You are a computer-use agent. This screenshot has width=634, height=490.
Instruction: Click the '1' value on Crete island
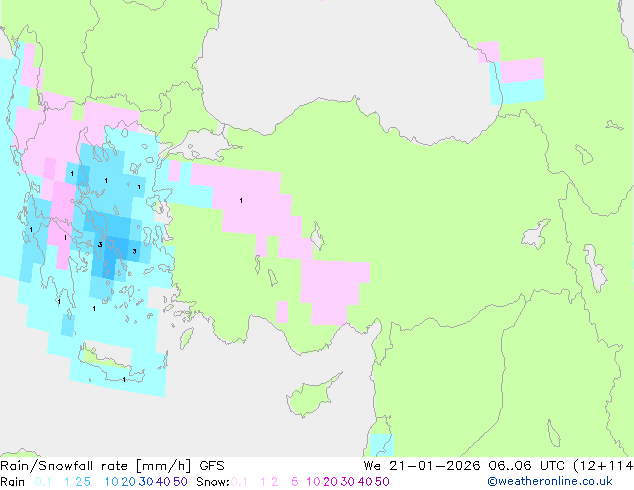[x=124, y=380]
